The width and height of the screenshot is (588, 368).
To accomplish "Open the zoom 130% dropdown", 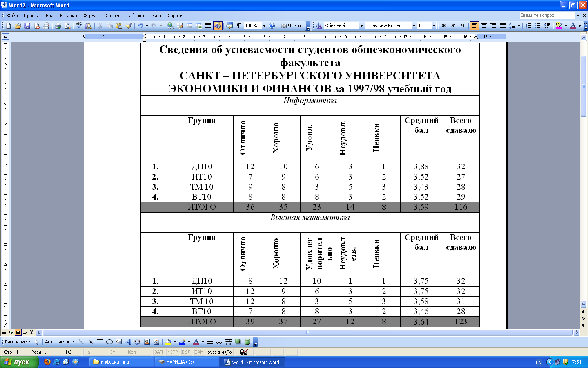I will tap(264, 26).
